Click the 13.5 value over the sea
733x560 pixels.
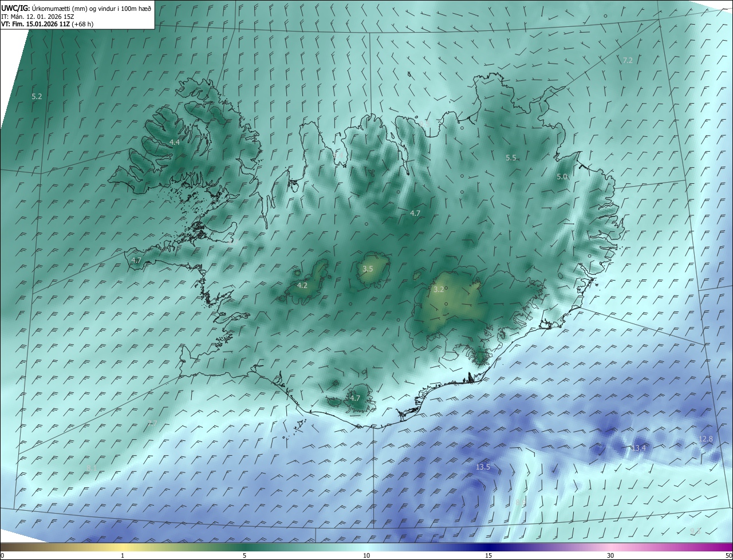point(483,467)
